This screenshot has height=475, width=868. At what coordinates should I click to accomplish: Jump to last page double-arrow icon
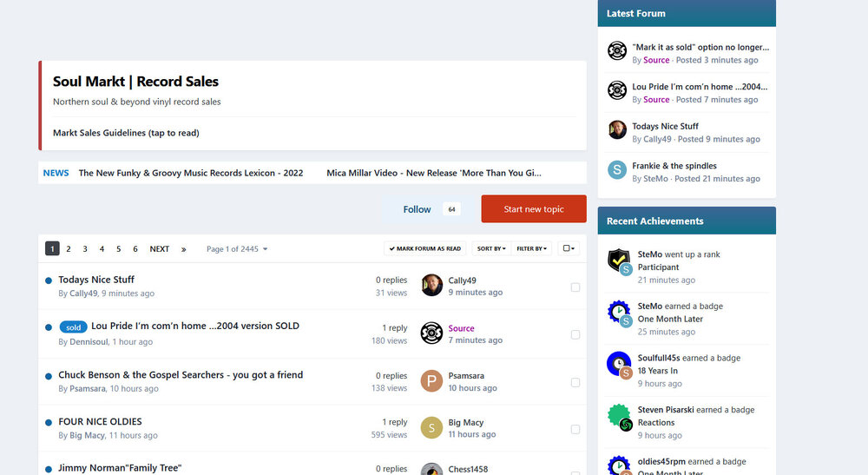point(183,249)
